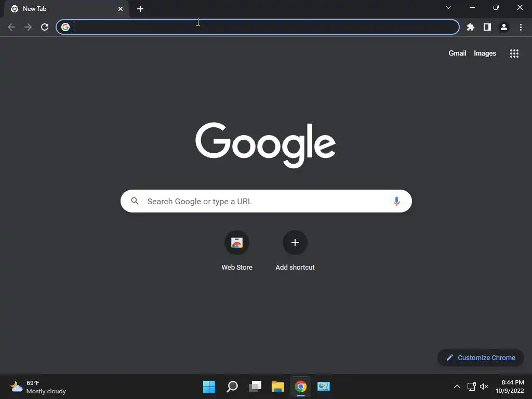532x399 pixels.
Task: Open the taskbar Search icon
Action: (x=232, y=387)
